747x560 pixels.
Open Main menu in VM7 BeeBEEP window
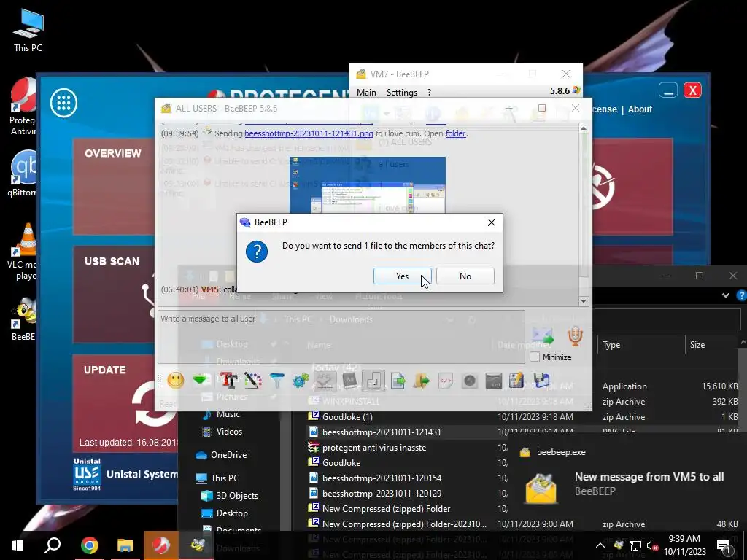click(x=366, y=92)
